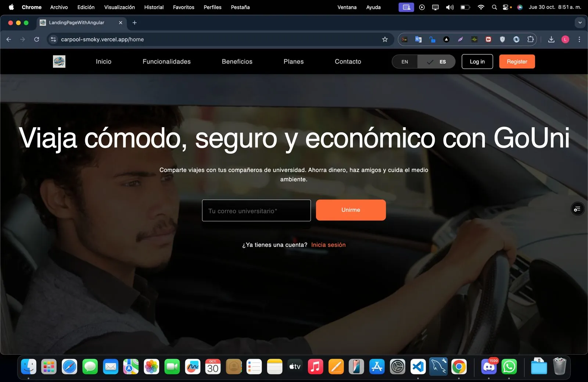Open Spotlight search in the menu bar
This screenshot has width=588, height=382.
(494, 7)
